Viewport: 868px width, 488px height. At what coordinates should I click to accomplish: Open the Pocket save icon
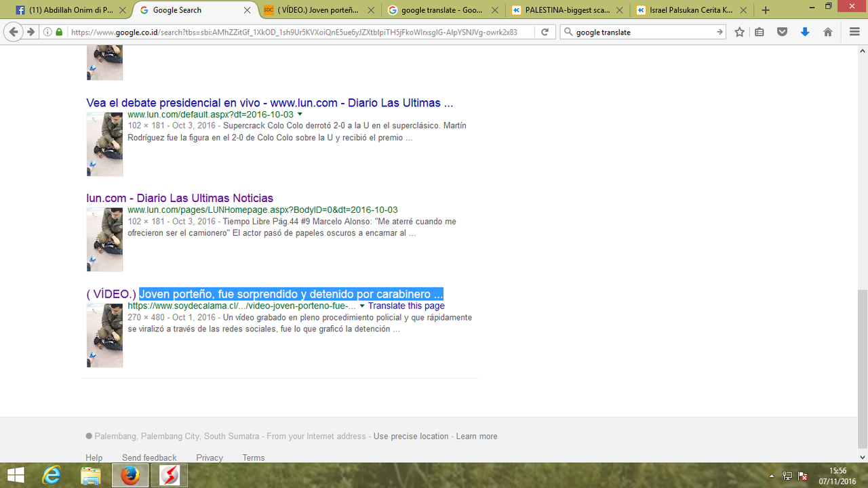click(x=783, y=32)
